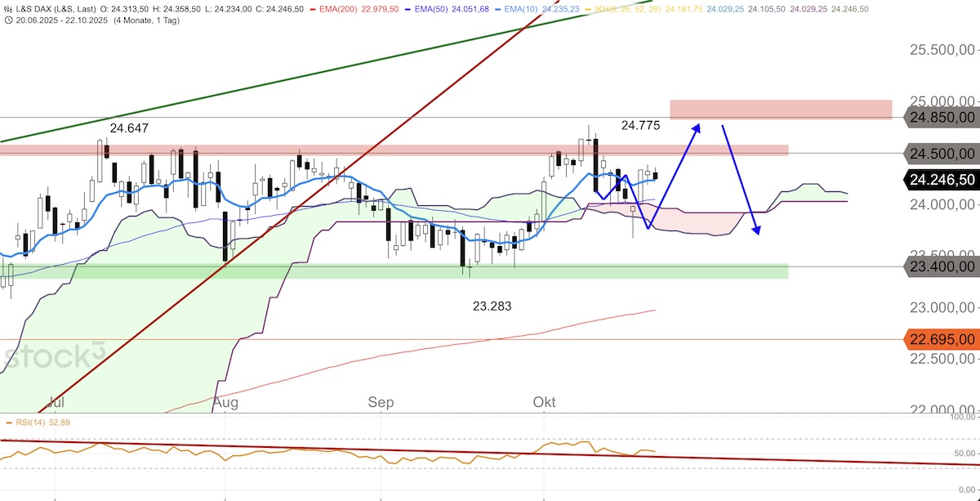Click the Okt label on time axis

pos(544,402)
